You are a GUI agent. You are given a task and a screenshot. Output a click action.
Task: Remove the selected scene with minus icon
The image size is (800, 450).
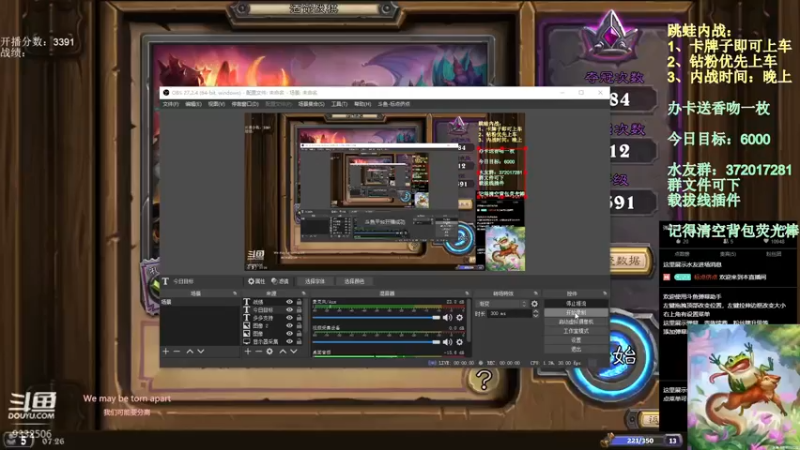pos(177,352)
